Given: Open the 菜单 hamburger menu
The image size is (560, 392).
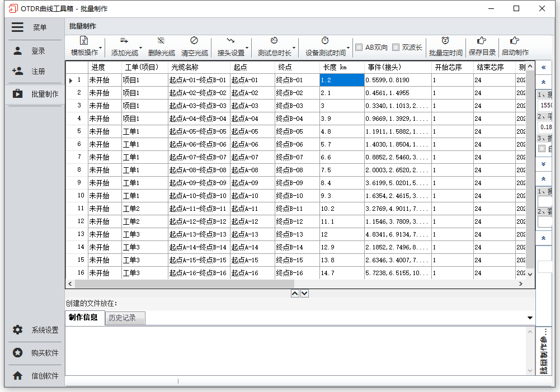Looking at the screenshot, I should point(18,27).
